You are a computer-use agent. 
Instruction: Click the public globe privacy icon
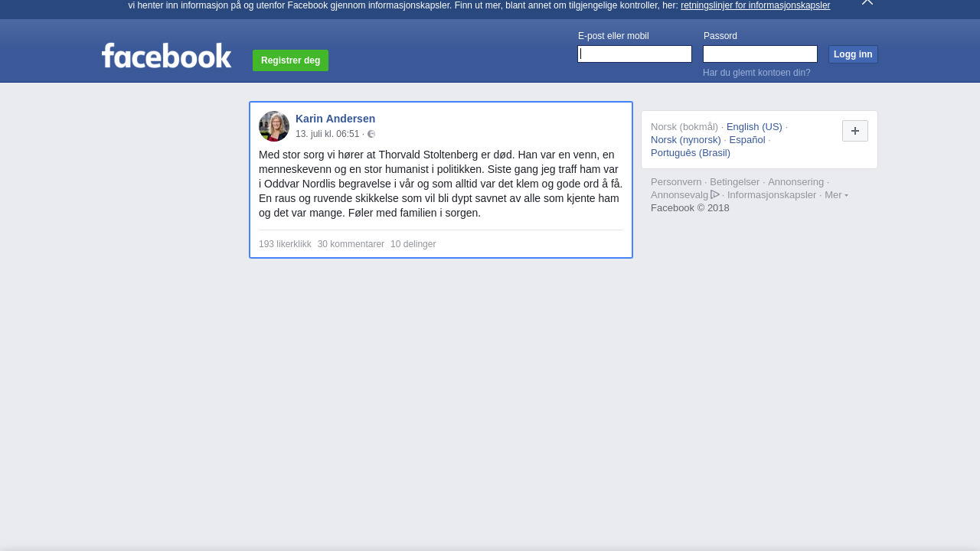point(371,134)
